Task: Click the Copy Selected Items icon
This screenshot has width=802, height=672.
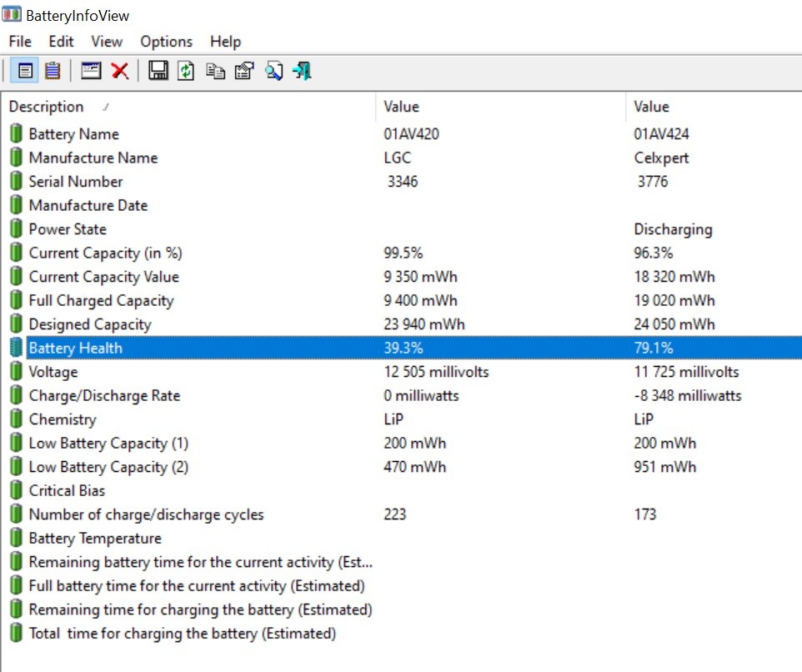Action: [x=215, y=71]
